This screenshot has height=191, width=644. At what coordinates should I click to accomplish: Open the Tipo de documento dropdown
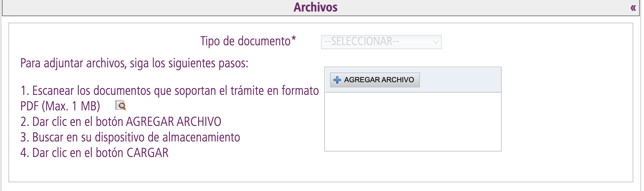tap(381, 41)
